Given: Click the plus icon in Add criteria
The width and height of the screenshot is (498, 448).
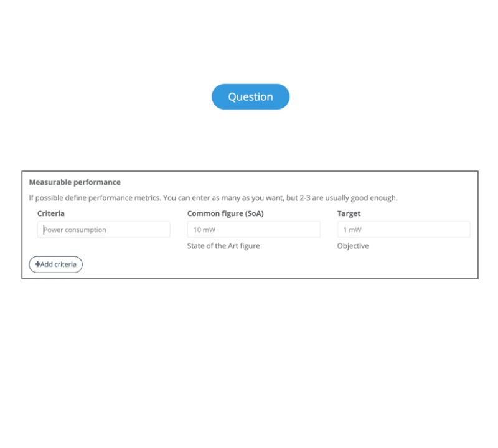Looking at the screenshot, I should tap(37, 264).
